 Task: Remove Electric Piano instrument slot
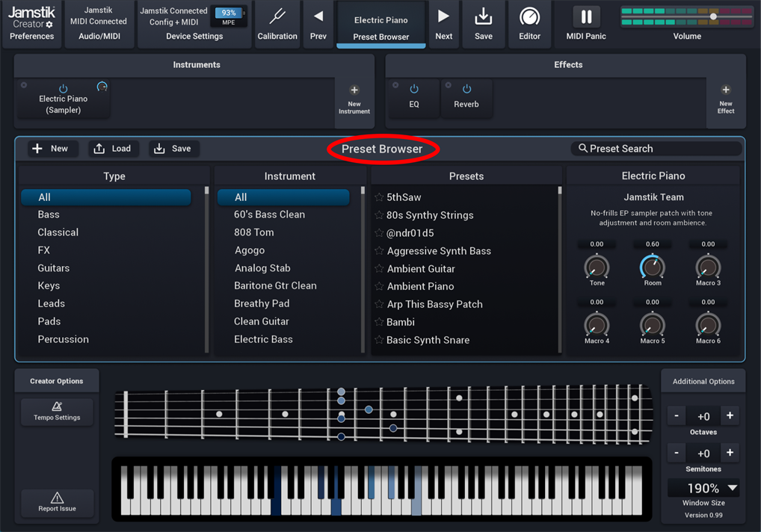[24, 85]
